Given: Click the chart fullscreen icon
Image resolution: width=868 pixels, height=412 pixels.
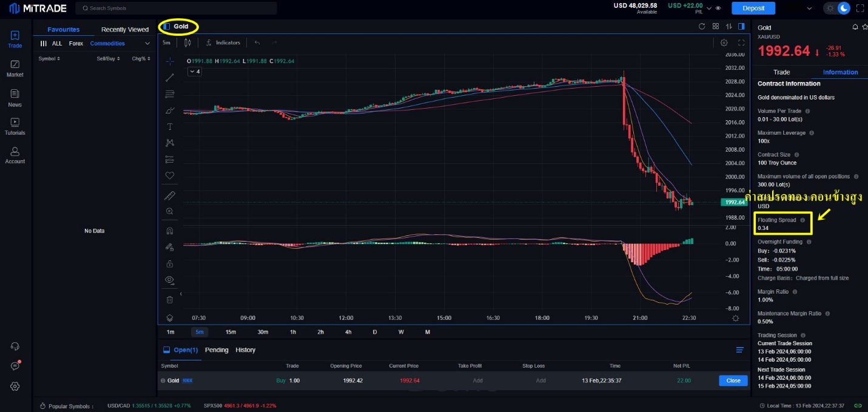Looking at the screenshot, I should [741, 42].
